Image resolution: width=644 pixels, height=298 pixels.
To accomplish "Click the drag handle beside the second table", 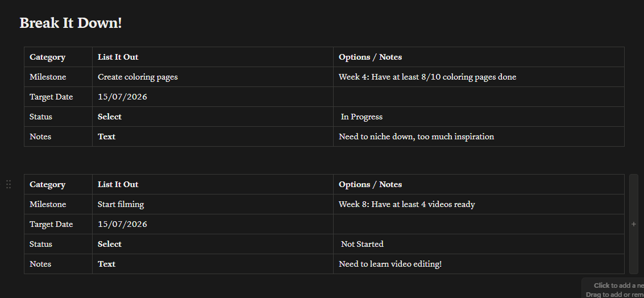I will [8, 185].
